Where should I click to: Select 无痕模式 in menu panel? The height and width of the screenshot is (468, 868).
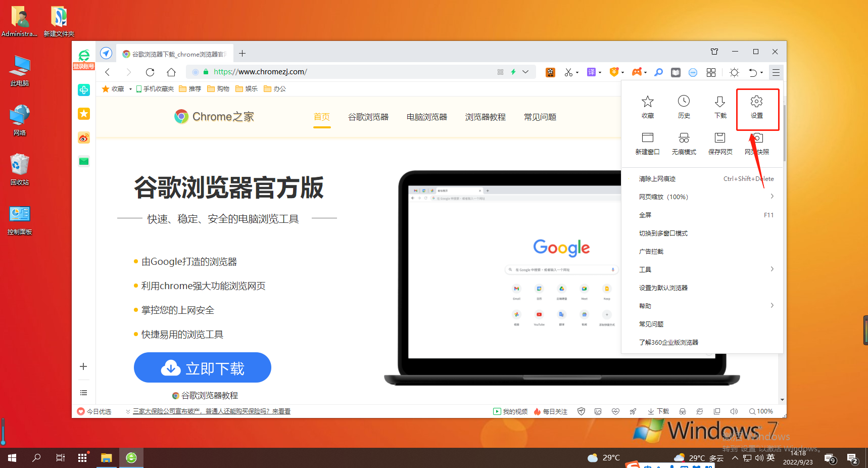point(684,144)
